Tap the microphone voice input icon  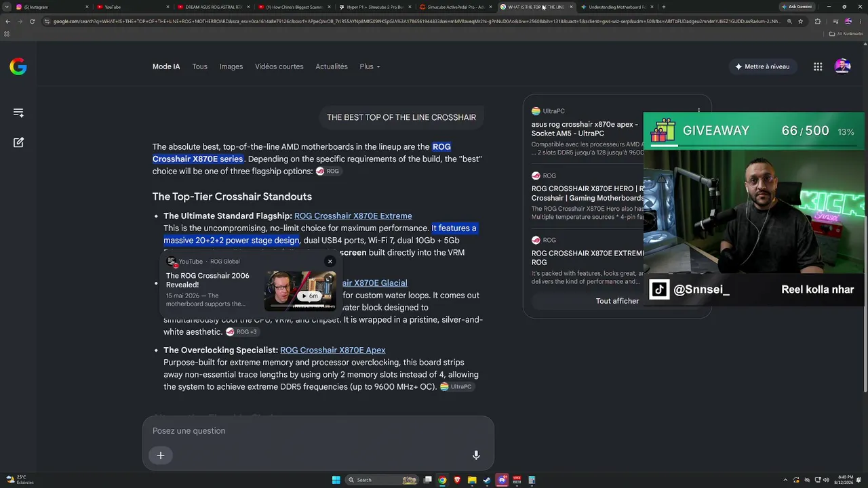click(x=476, y=455)
